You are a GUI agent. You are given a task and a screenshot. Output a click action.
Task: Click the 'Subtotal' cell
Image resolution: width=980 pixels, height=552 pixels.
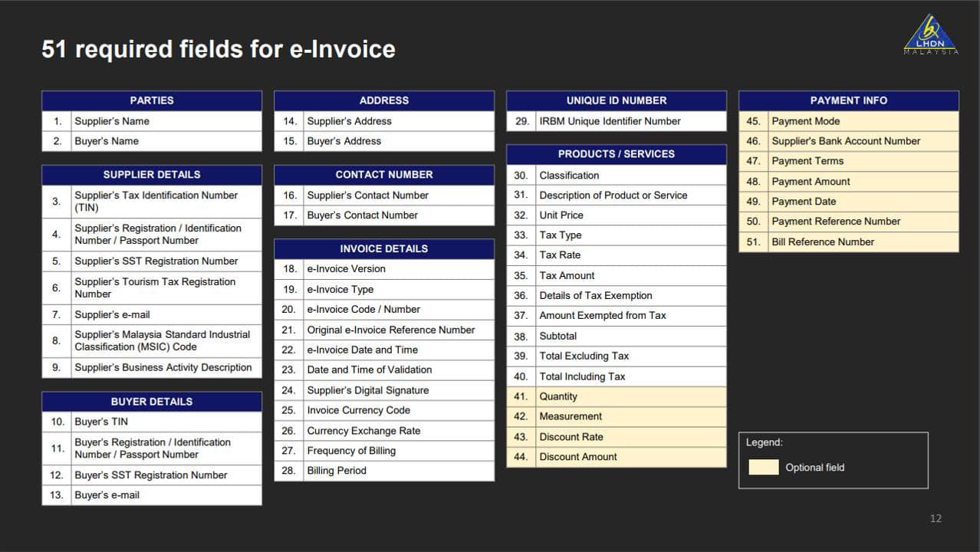point(631,337)
